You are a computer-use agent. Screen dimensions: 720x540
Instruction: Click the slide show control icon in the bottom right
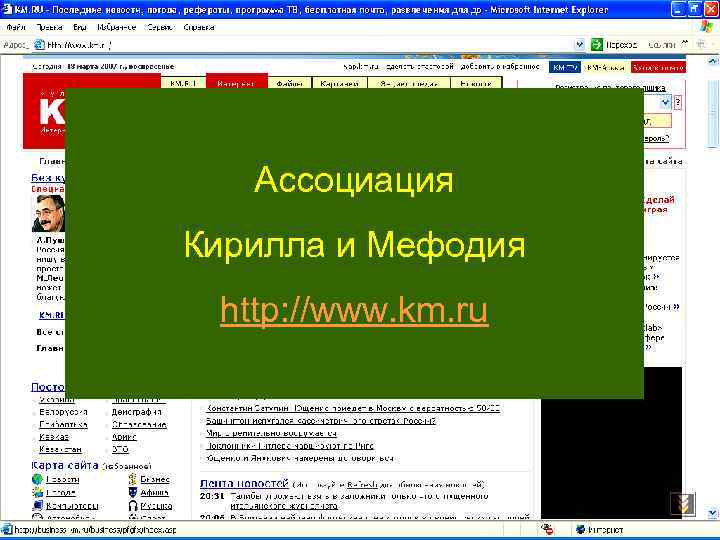tap(682, 504)
